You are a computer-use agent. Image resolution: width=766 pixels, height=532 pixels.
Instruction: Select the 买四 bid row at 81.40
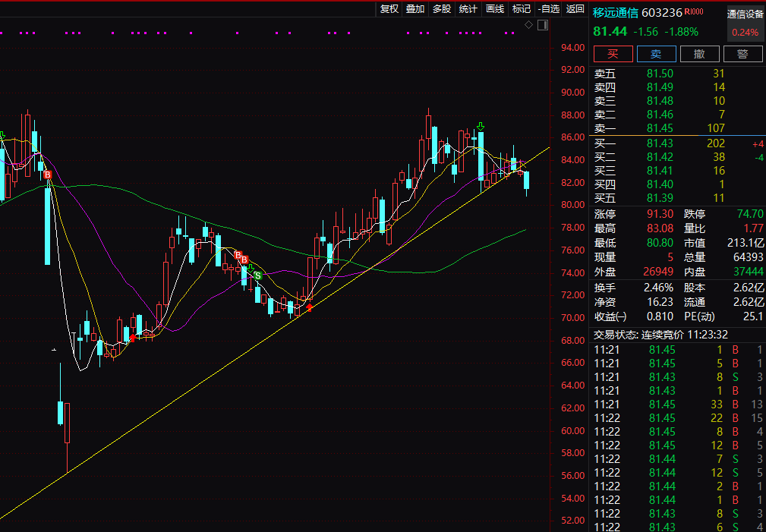[x=677, y=184]
